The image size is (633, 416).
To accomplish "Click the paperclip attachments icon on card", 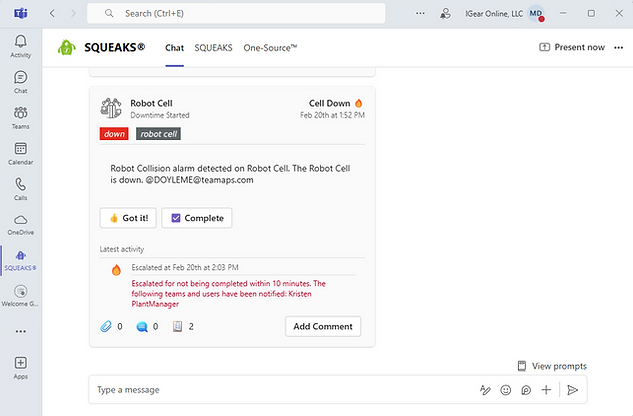I will click(106, 326).
